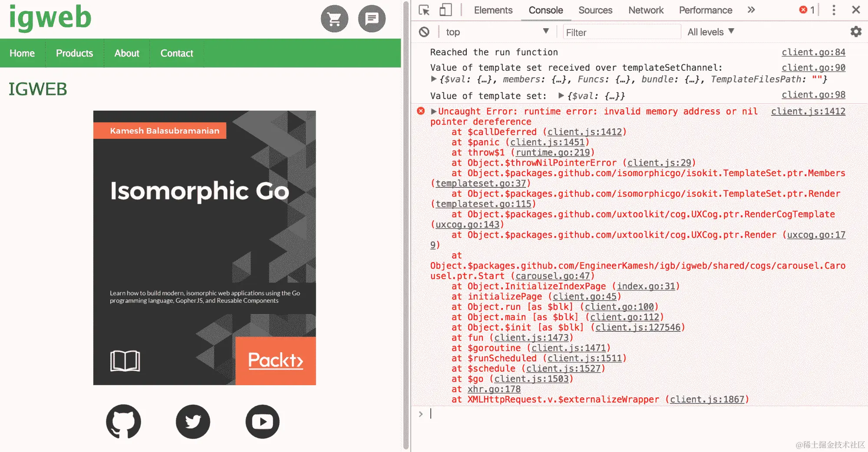The image size is (868, 452).
Task: Go to the Home nav item
Action: click(22, 53)
